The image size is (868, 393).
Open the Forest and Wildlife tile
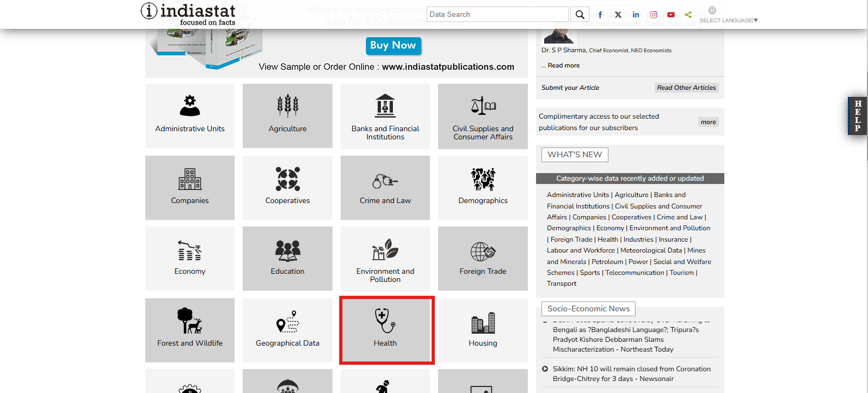pos(190,330)
